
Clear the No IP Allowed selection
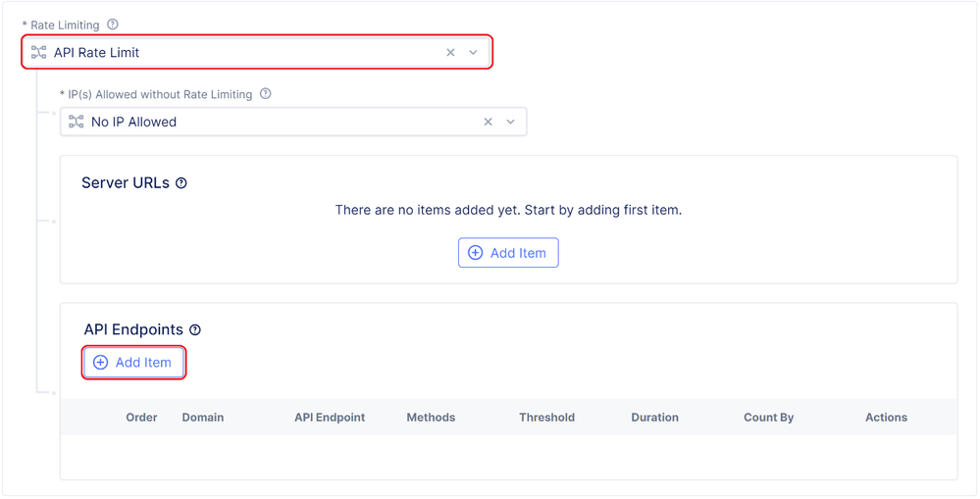click(x=489, y=123)
